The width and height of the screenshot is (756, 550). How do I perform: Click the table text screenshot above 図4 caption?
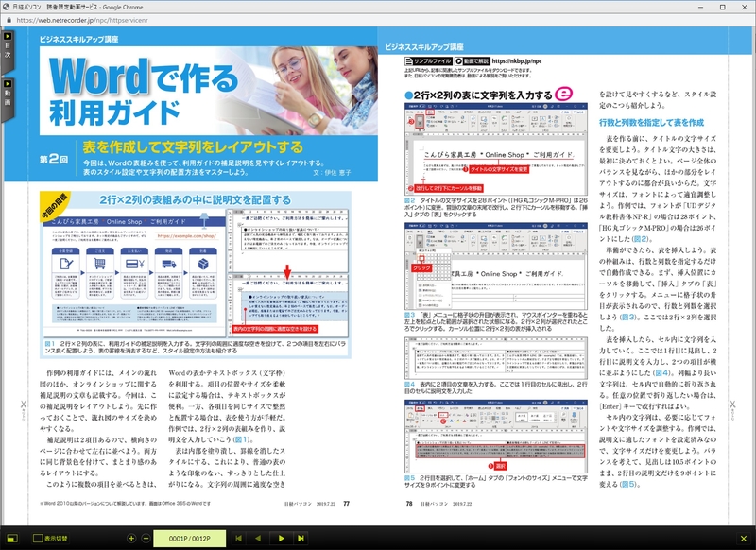[495, 358]
